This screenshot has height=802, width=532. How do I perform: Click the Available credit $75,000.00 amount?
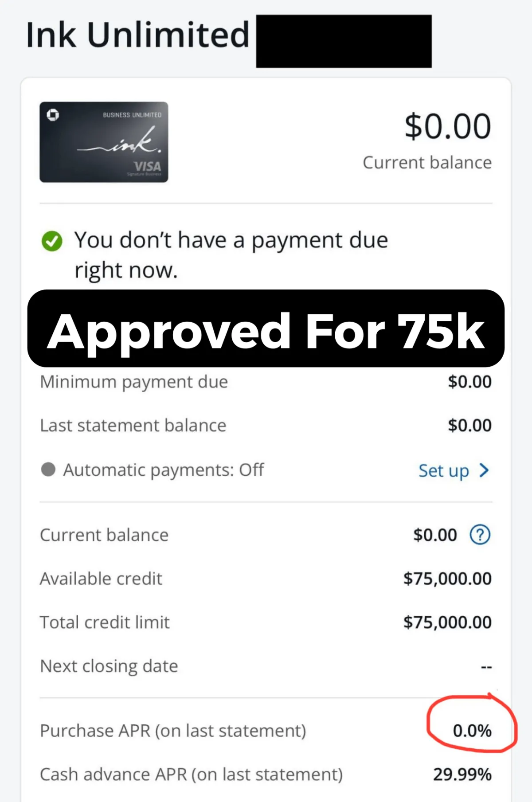click(x=447, y=579)
